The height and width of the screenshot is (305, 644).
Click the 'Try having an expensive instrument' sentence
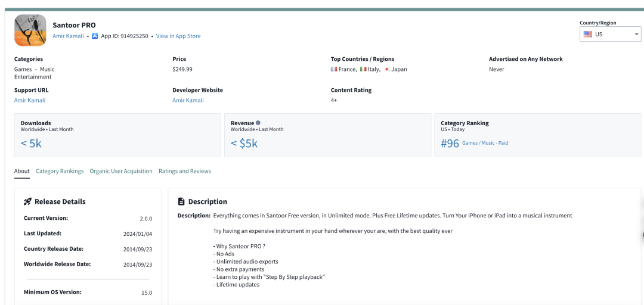pyautogui.click(x=333, y=231)
